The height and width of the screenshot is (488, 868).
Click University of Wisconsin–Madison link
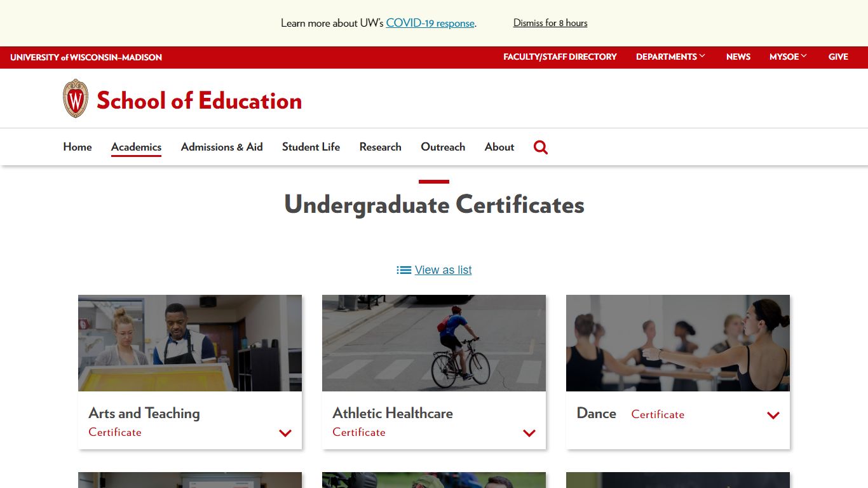[x=86, y=57]
